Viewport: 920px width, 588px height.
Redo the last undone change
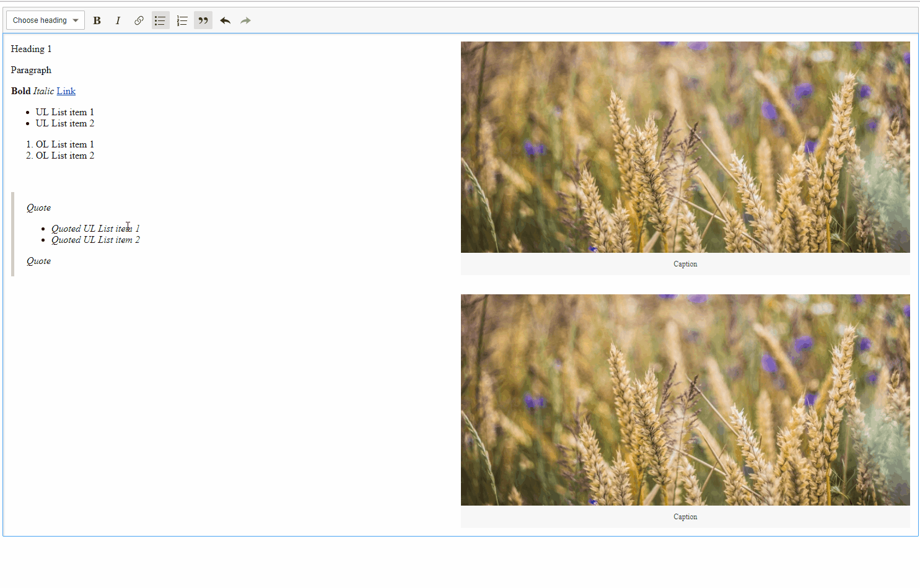[246, 20]
